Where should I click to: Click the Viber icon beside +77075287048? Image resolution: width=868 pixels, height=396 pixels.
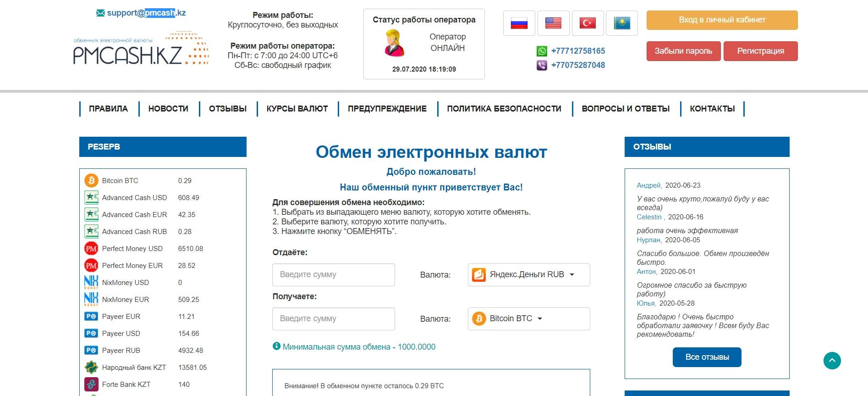click(x=542, y=65)
